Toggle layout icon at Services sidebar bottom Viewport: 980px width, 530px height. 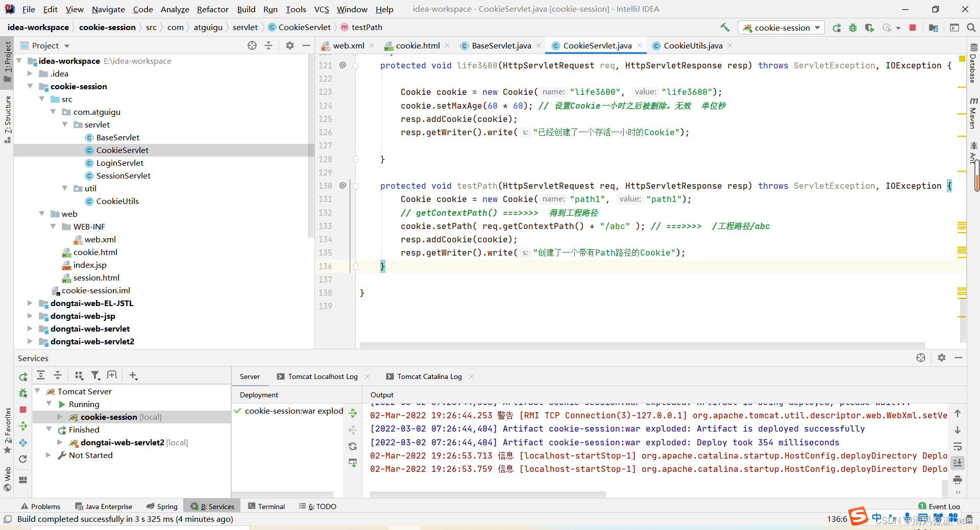[23, 480]
